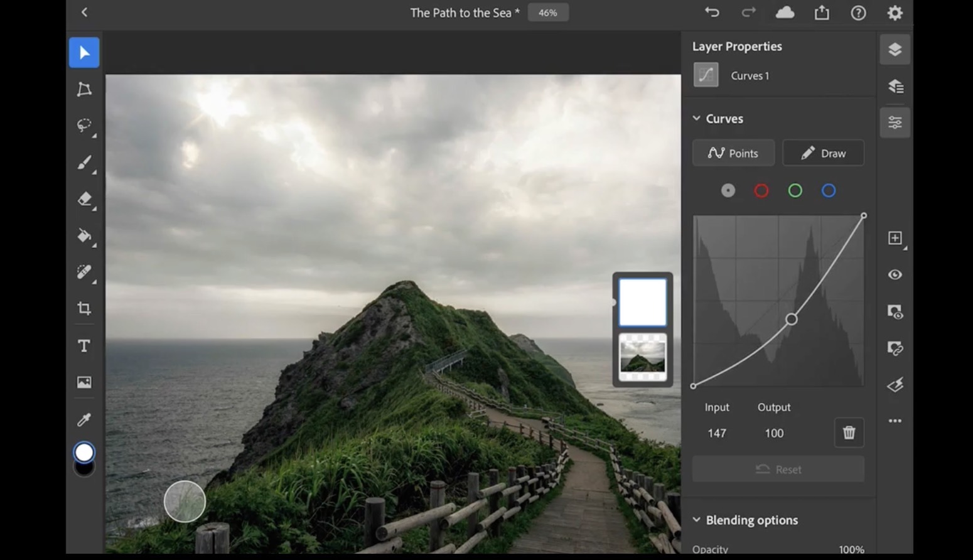This screenshot has width=973, height=560.
Task: Select the curve top-right endpoint
Action: pyautogui.click(x=864, y=215)
